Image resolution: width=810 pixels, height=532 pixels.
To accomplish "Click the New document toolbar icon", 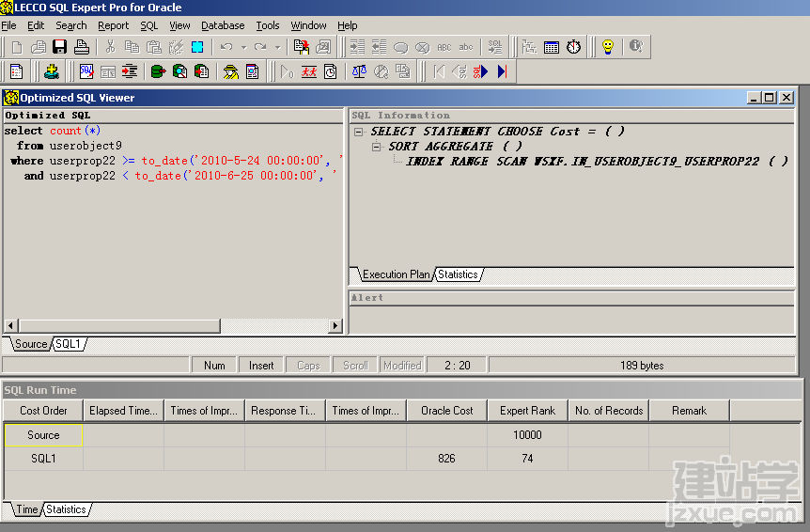I will tap(17, 48).
